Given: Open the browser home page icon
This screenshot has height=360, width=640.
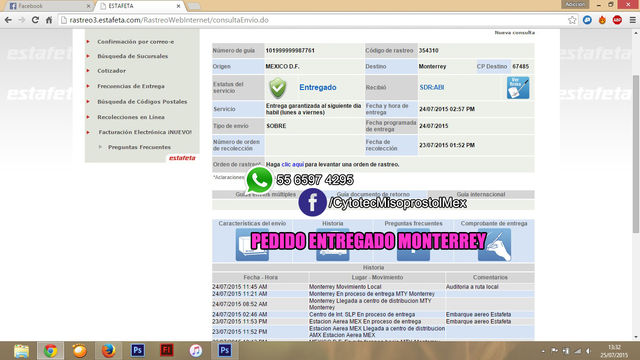Looking at the screenshot, I should (49, 20).
